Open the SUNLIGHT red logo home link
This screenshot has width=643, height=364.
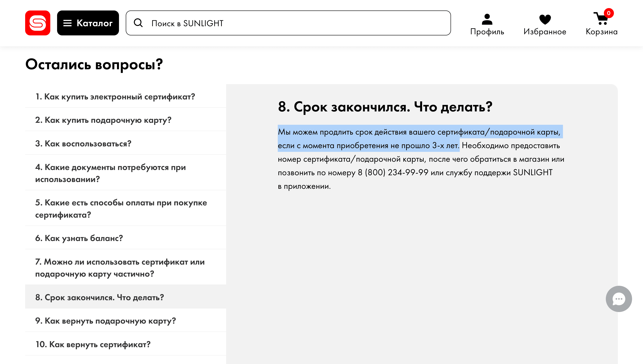(x=38, y=23)
